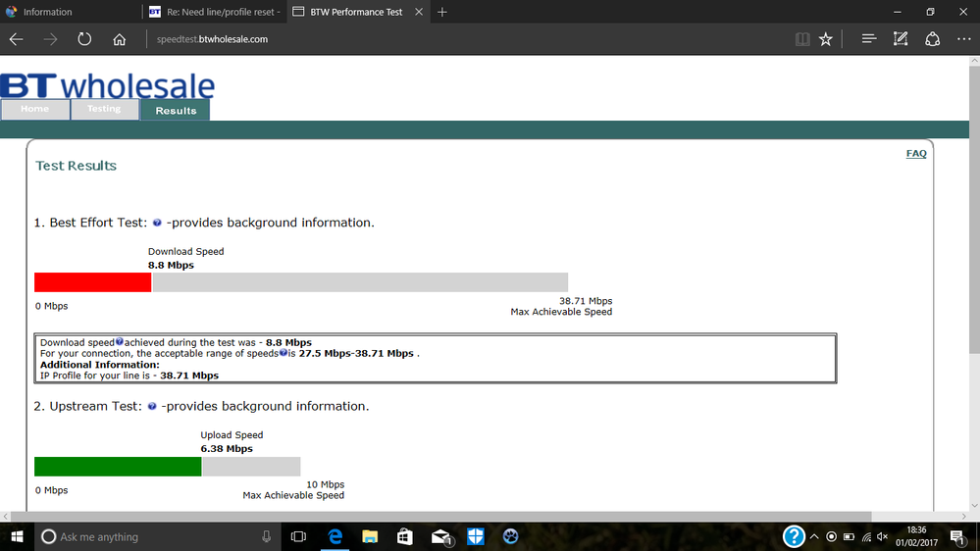Click the blue help question icon
Screen dimensions: 980x551
[x=794, y=536]
